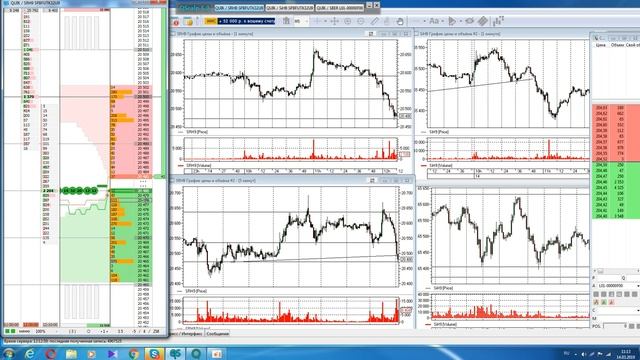Click the building icon in the toolbar
Image resolution: width=640 pixels, height=360 pixels.
coord(287,21)
